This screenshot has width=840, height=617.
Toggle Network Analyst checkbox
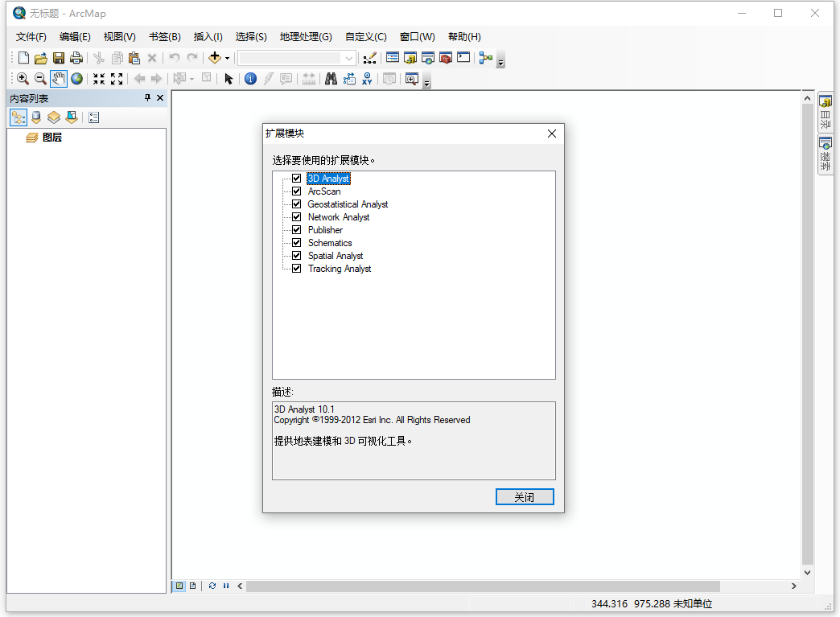click(296, 217)
